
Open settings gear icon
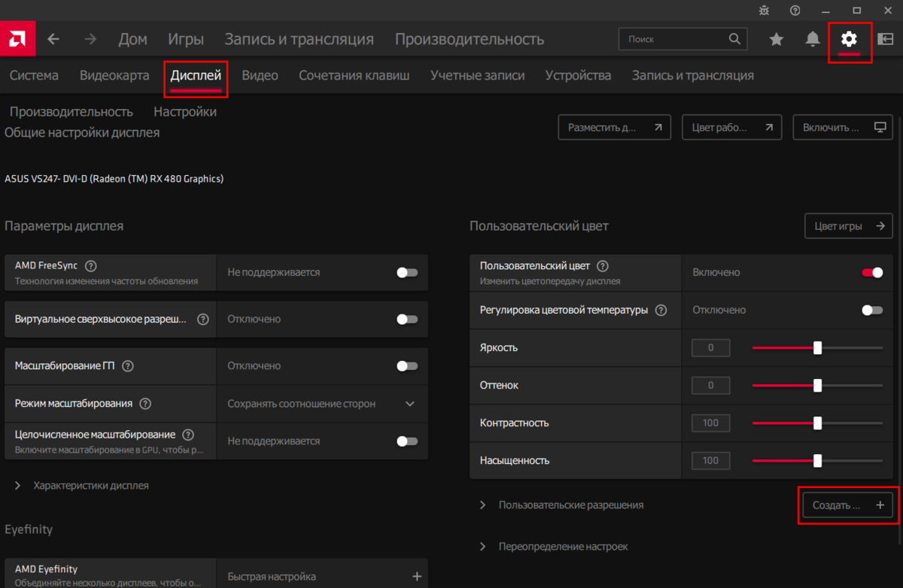(849, 39)
